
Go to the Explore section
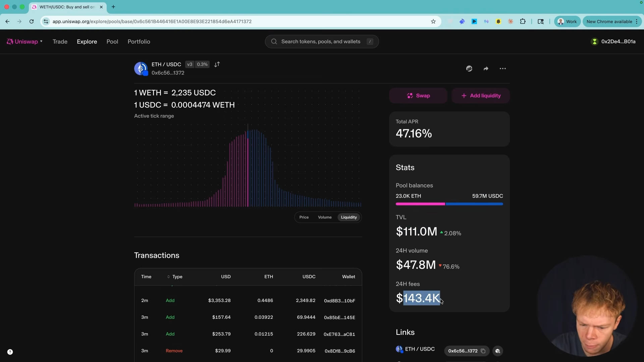coord(87,42)
